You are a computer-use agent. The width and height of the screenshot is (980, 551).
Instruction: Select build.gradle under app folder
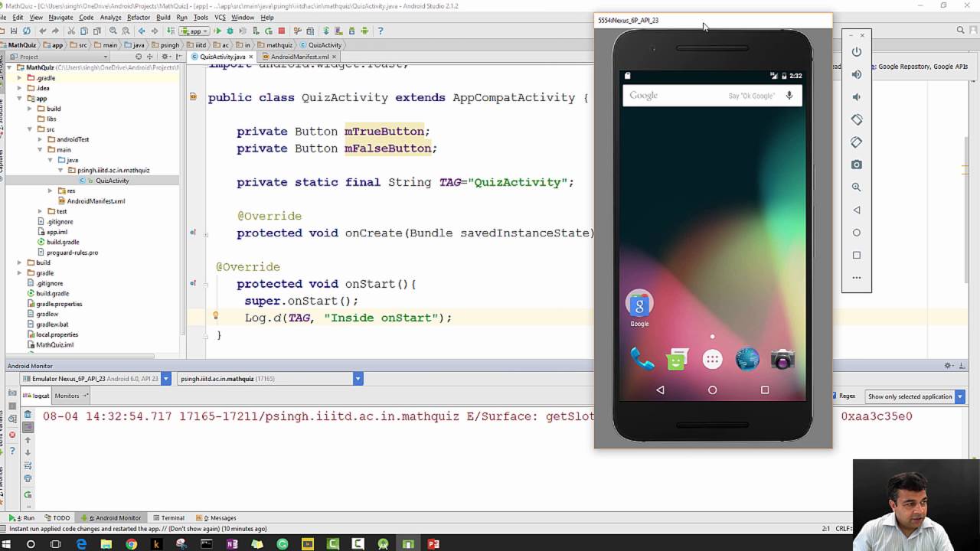[x=63, y=242]
